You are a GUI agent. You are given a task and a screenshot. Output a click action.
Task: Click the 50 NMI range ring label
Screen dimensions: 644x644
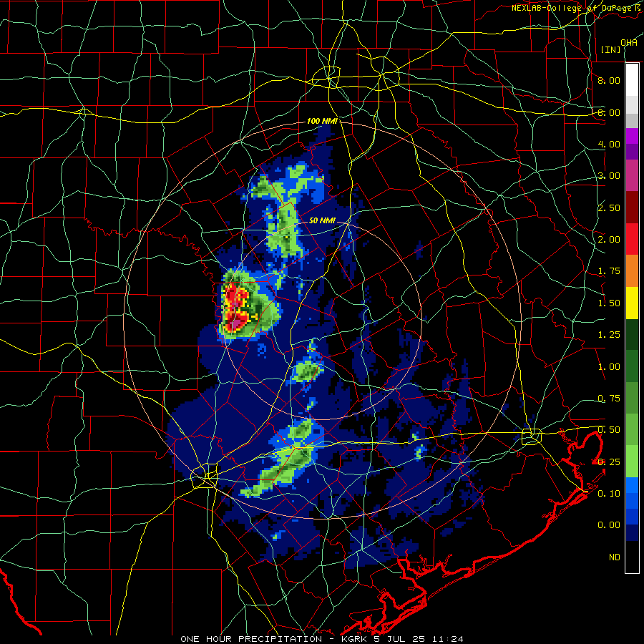pos(322,220)
